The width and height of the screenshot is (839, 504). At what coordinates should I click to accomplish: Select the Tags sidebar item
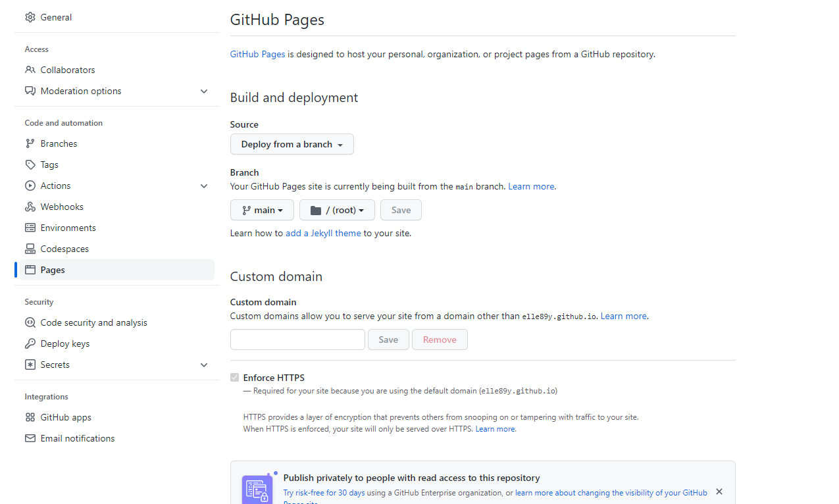point(117,164)
